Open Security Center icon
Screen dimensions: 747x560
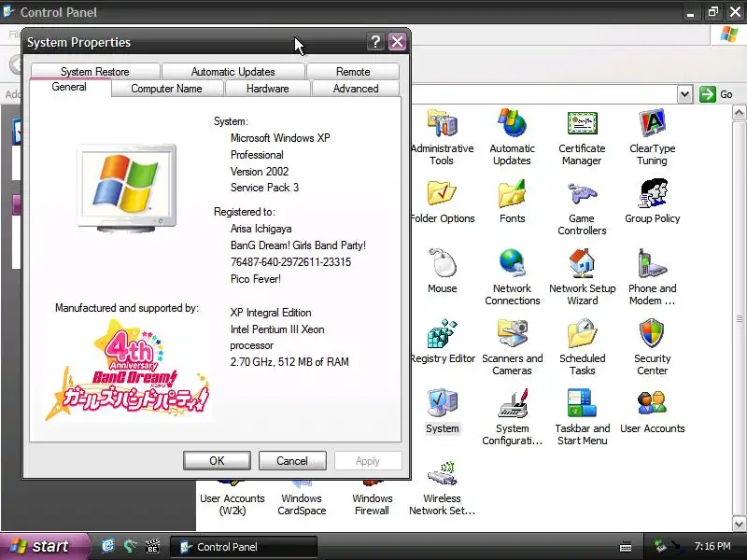pos(652,333)
